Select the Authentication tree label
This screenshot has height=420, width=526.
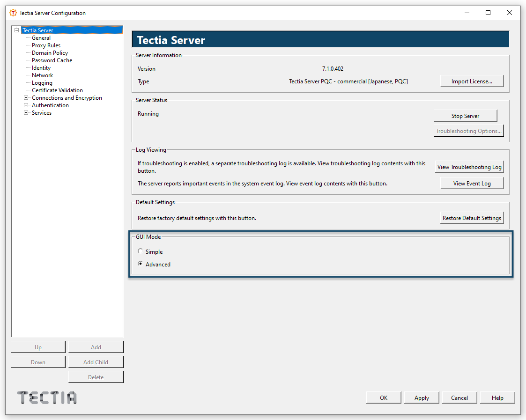pos(50,105)
